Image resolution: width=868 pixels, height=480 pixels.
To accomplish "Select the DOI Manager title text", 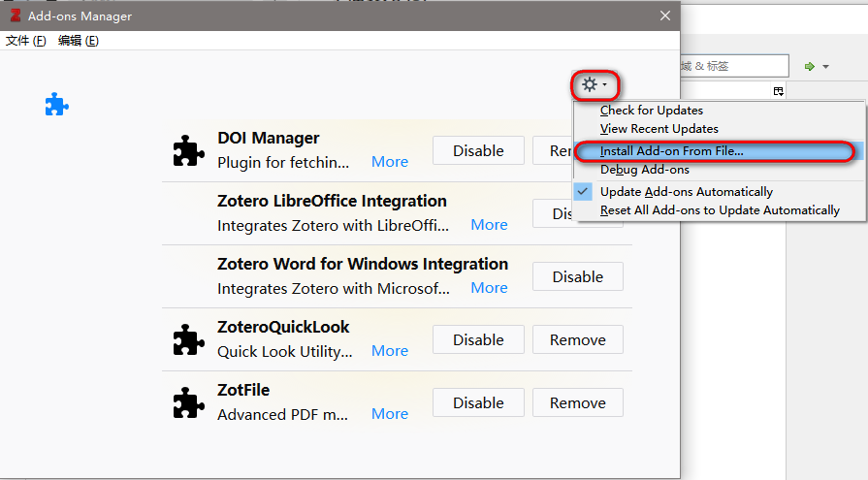I will (x=269, y=138).
